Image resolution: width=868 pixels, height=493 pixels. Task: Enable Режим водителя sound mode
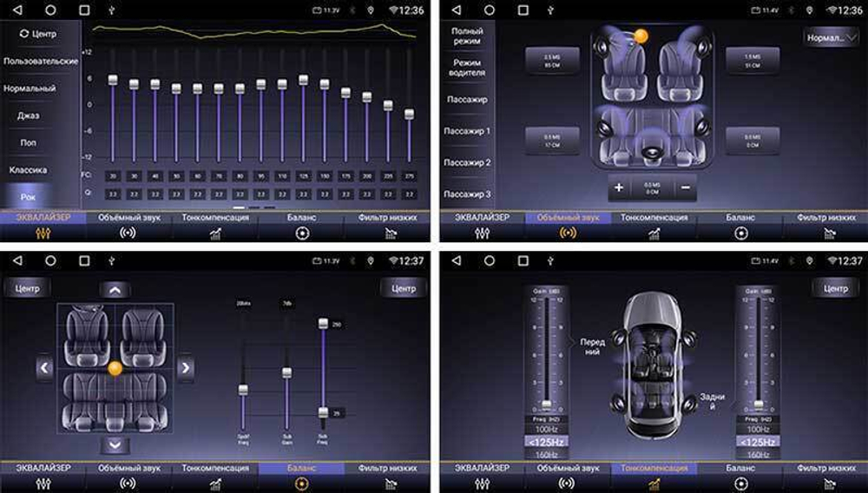tap(467, 69)
